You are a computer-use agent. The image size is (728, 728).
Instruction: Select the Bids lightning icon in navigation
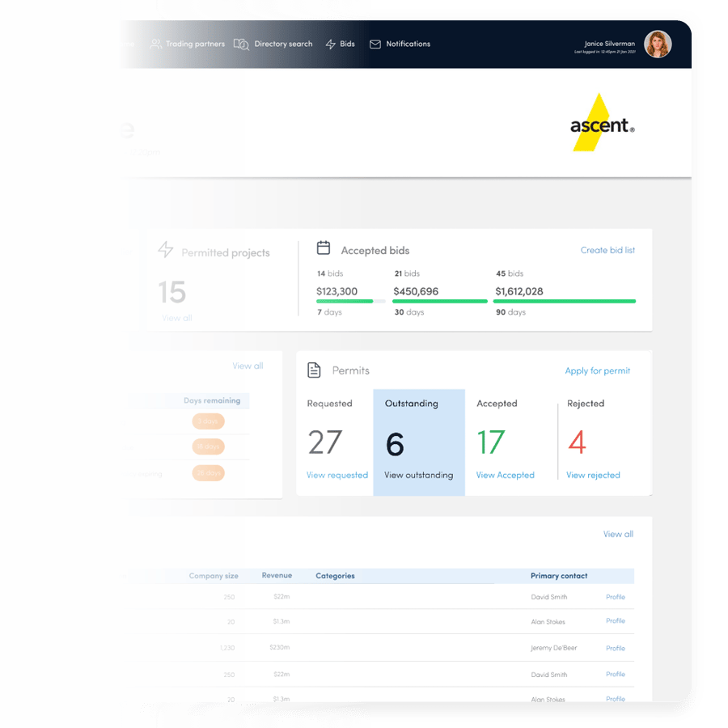pos(330,44)
